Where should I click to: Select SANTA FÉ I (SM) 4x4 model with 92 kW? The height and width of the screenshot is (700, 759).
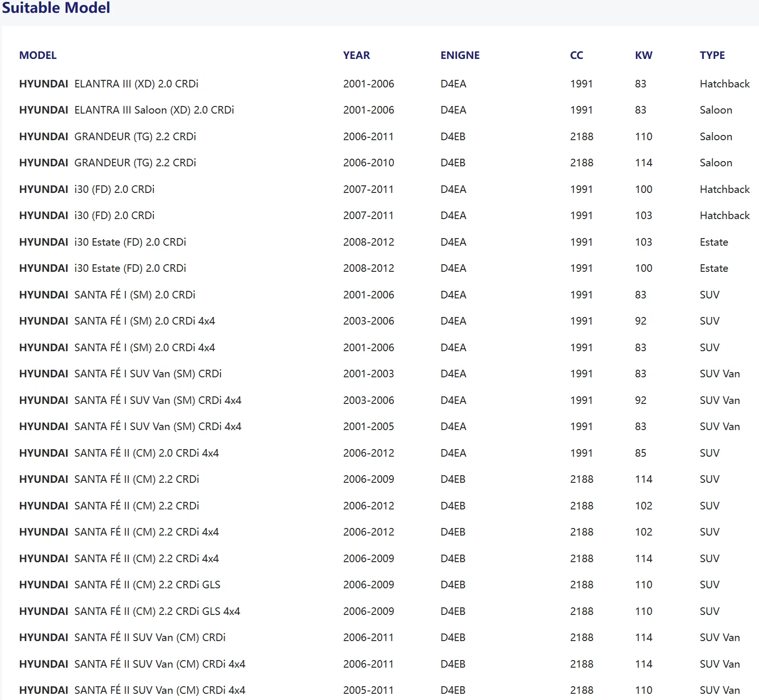[145, 321]
